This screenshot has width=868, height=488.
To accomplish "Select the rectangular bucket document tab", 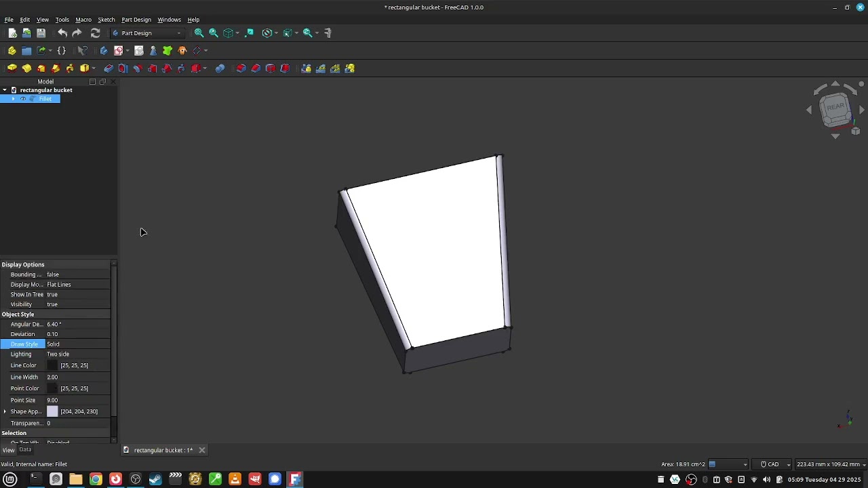I will pyautogui.click(x=163, y=450).
